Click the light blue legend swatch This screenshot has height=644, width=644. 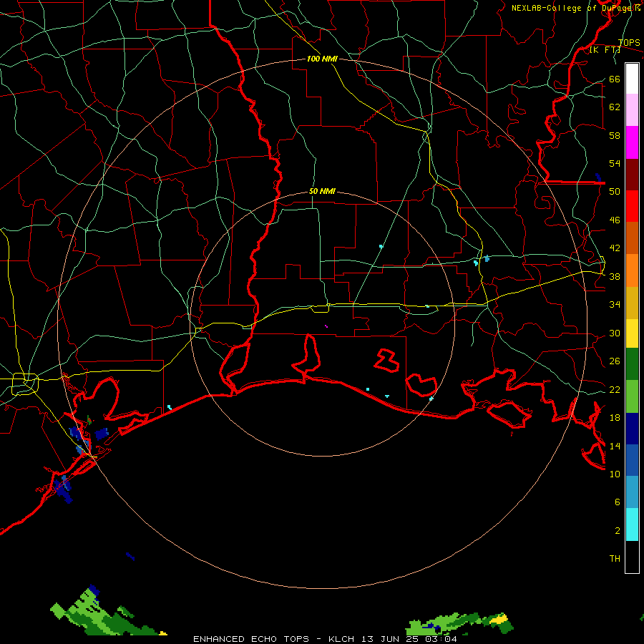point(632,492)
